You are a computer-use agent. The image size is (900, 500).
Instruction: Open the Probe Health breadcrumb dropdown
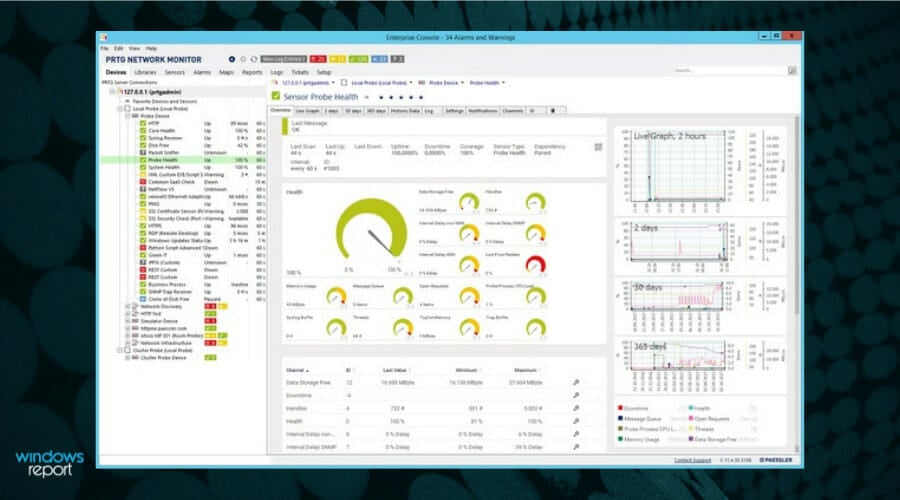coord(503,83)
